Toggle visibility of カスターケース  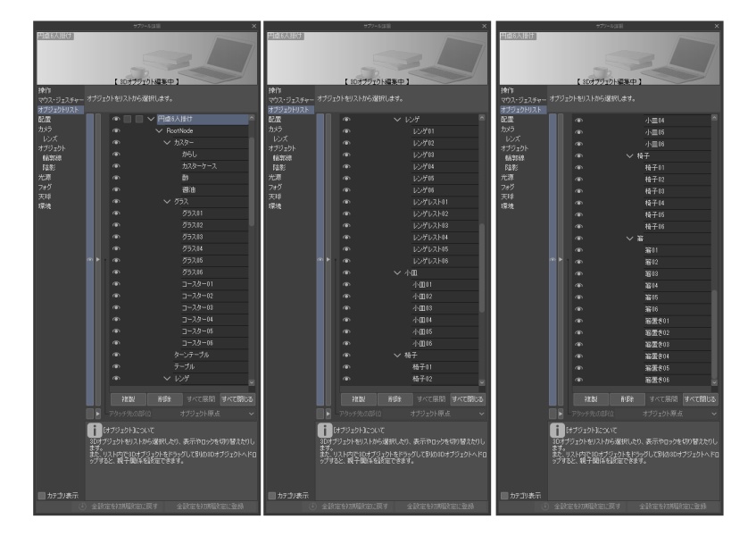coord(116,166)
